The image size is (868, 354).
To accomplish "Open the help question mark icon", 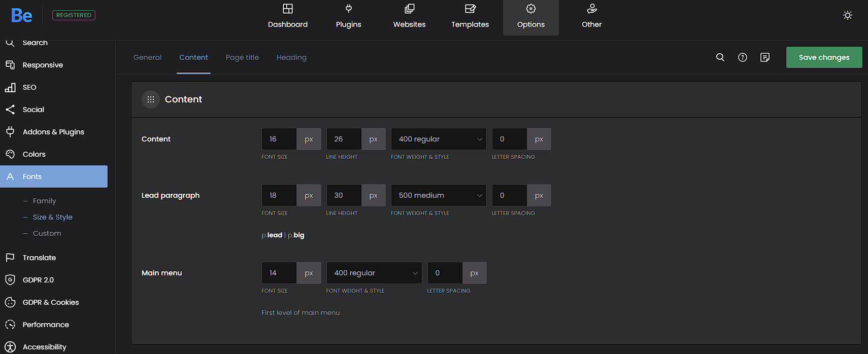I will [x=742, y=57].
